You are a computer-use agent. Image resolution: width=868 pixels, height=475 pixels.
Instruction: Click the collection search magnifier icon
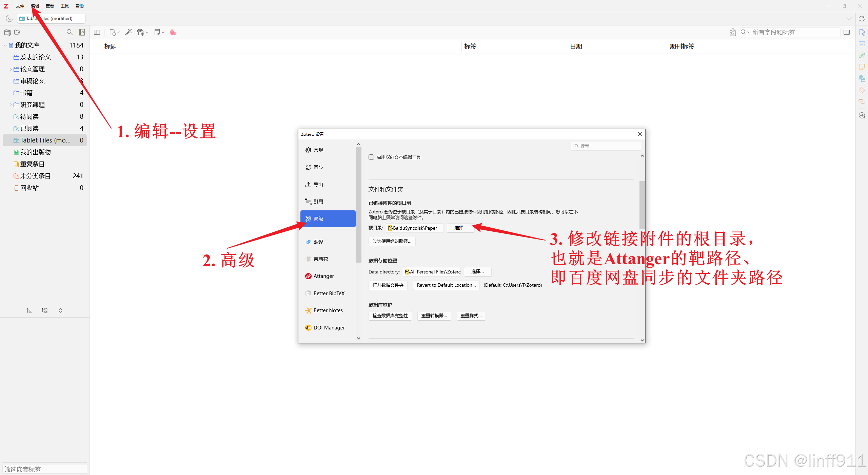point(70,32)
